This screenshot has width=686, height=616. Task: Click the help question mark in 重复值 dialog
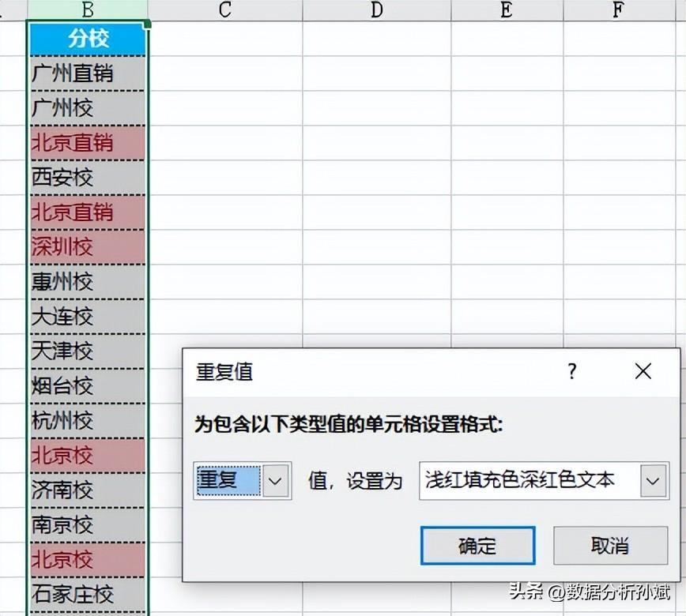tap(572, 371)
